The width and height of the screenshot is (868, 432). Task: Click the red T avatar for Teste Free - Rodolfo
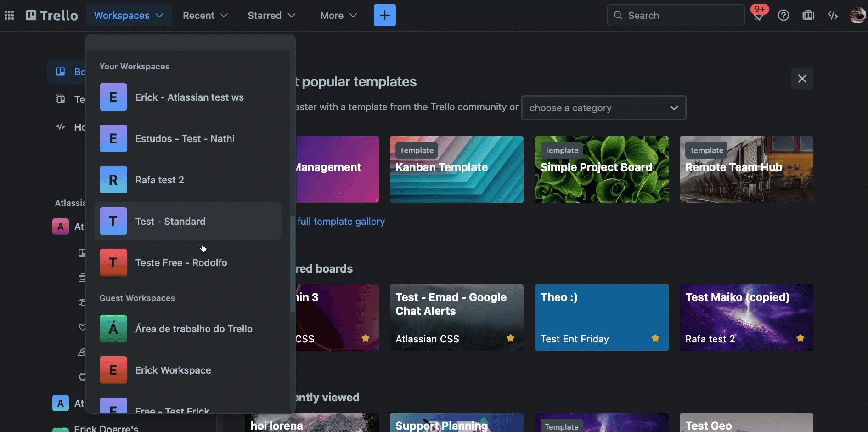(x=113, y=262)
